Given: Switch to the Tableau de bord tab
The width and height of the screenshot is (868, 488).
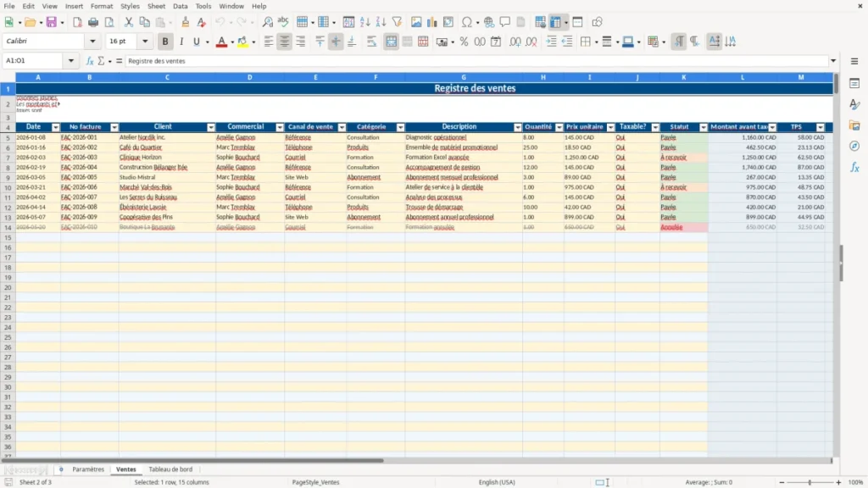Looking at the screenshot, I should [170, 469].
